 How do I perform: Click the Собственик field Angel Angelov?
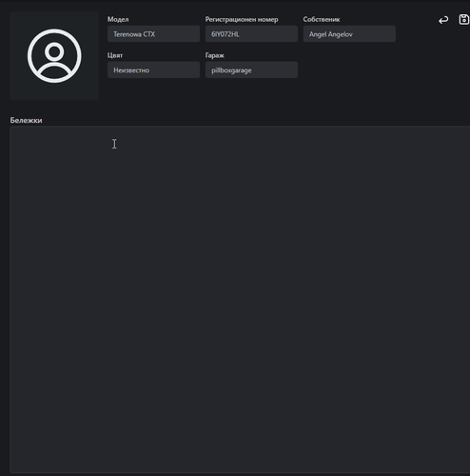[x=349, y=34]
